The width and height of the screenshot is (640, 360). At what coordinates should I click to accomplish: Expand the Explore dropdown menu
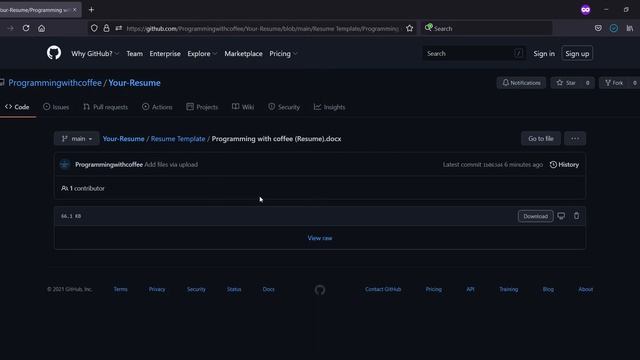[x=202, y=53]
